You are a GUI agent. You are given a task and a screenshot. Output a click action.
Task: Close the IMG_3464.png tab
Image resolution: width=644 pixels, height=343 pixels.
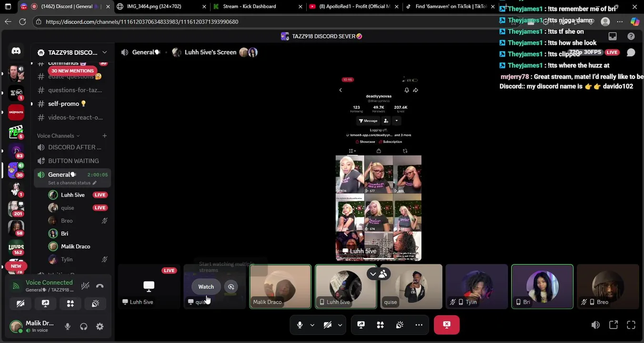click(204, 7)
